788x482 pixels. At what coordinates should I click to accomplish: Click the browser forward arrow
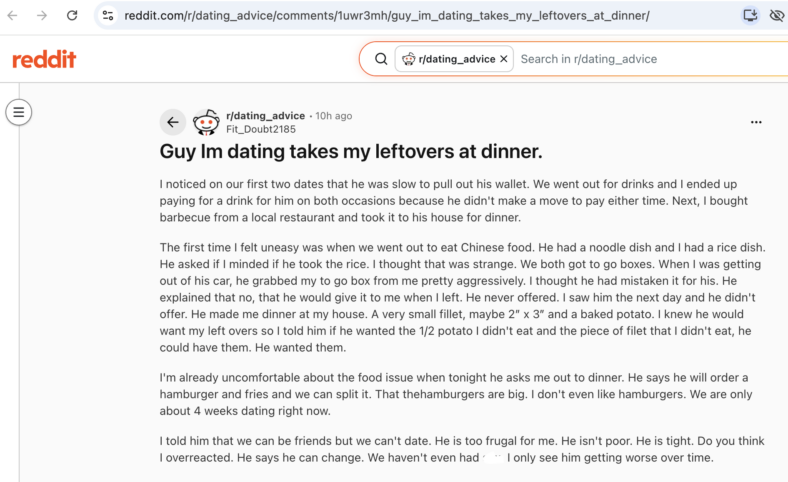pos(42,16)
